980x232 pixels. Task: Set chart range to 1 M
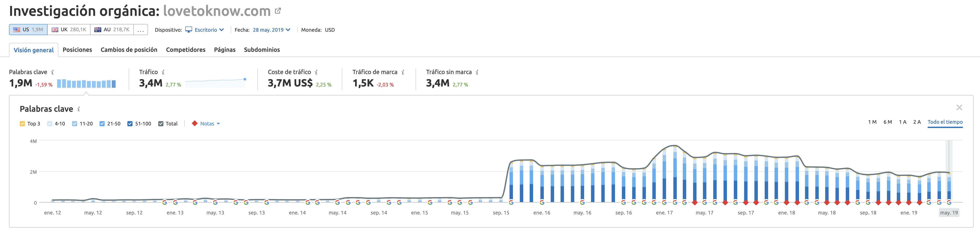872,122
